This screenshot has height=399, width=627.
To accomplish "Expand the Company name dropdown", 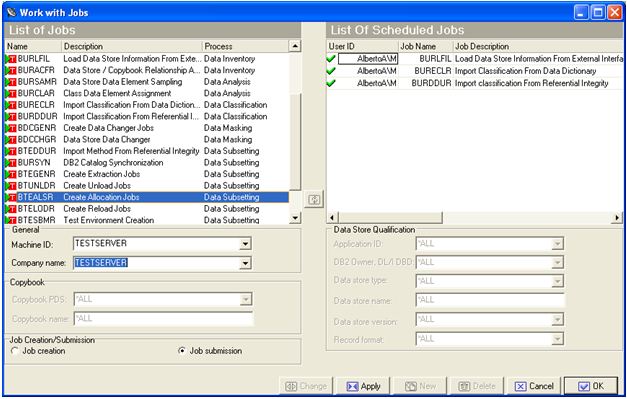I will [x=245, y=263].
